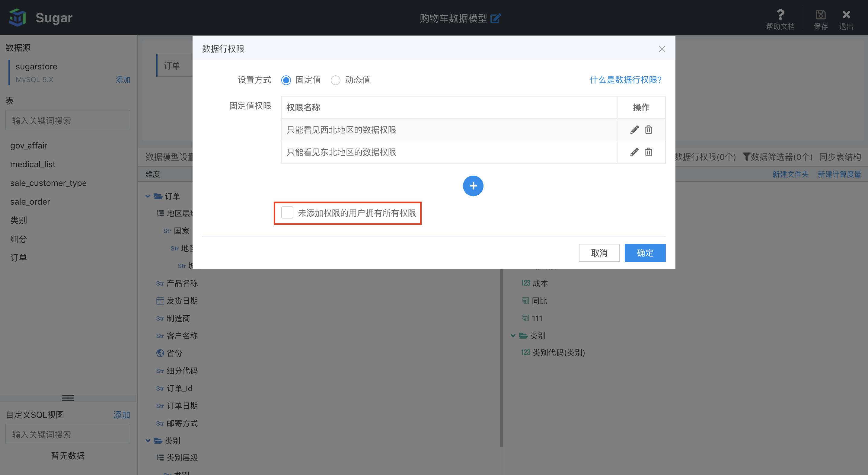Screen dimensions: 868x475
Task: Select the 订单_Id dimension
Action: (179, 388)
